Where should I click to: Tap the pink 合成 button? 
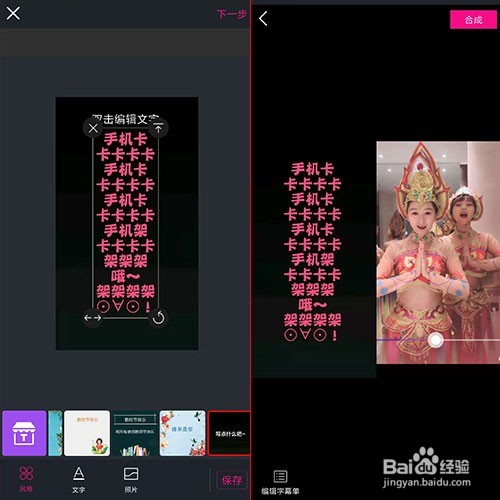click(x=473, y=20)
